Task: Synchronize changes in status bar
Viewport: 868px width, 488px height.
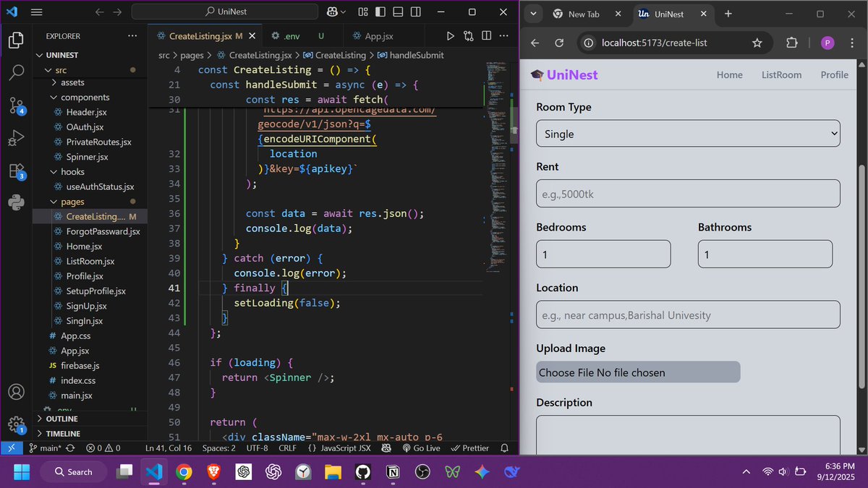Action: [x=70, y=448]
